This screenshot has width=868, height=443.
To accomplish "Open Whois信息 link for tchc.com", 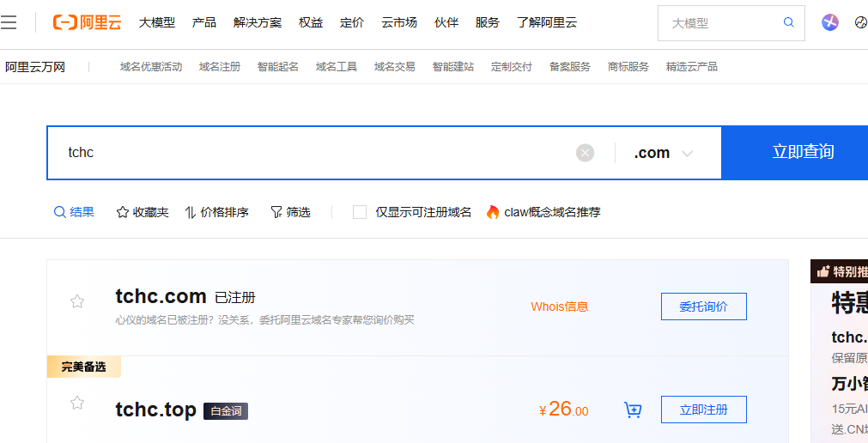I will pyautogui.click(x=559, y=306).
